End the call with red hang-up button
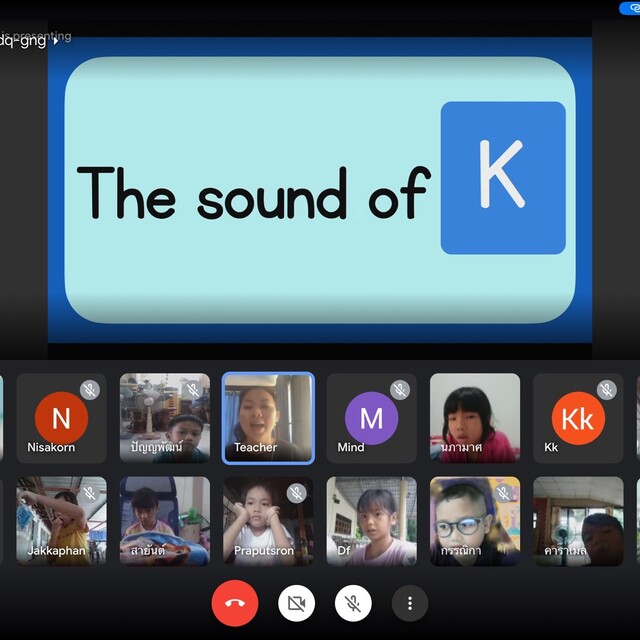 pos(235,603)
